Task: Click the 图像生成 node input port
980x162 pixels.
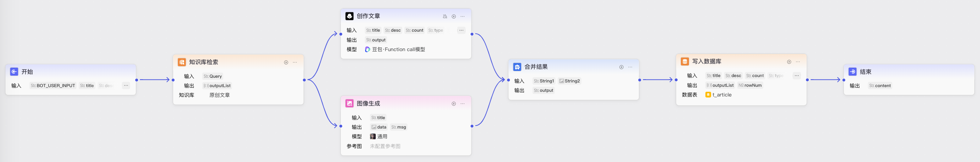Action: 341,126
